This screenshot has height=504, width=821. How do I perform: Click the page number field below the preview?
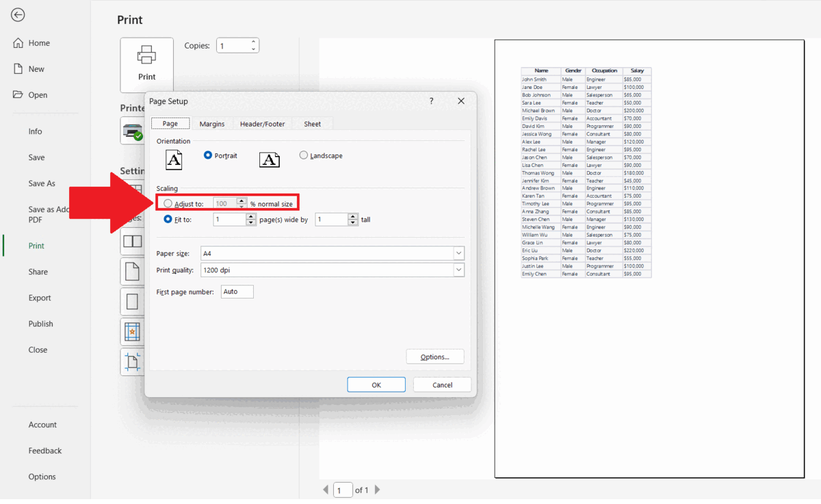click(x=343, y=490)
